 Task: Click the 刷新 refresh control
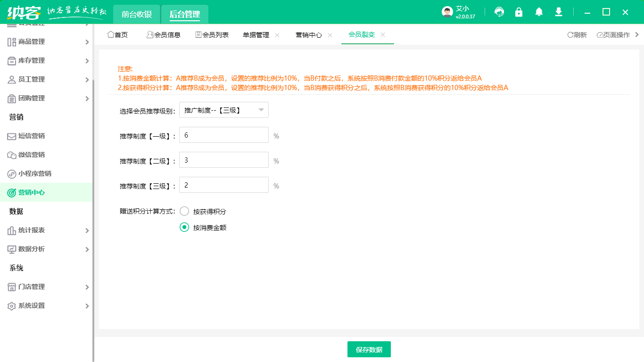coord(577,34)
